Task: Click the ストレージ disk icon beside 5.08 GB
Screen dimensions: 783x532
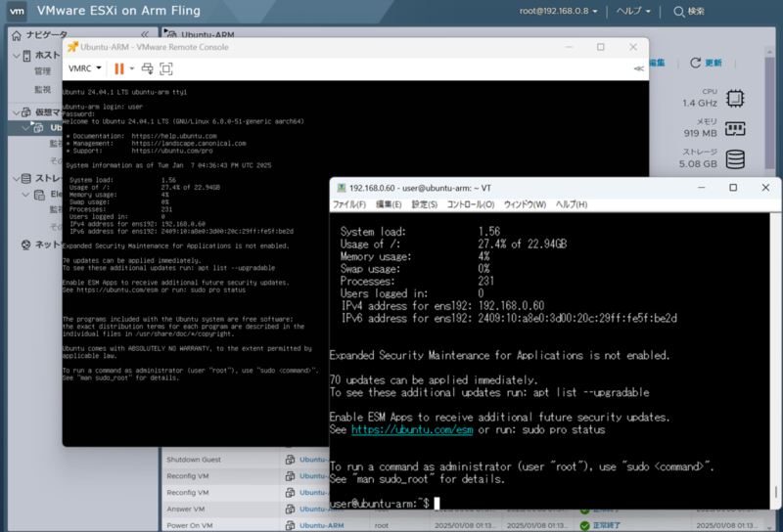Action: click(735, 159)
